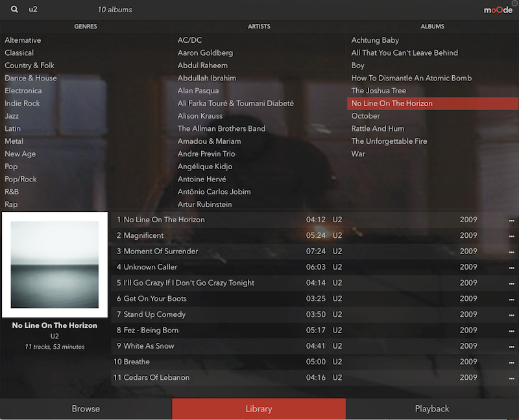The width and height of the screenshot is (519, 420).
Task: Select artist Angélique Kidjo
Action: point(205,167)
